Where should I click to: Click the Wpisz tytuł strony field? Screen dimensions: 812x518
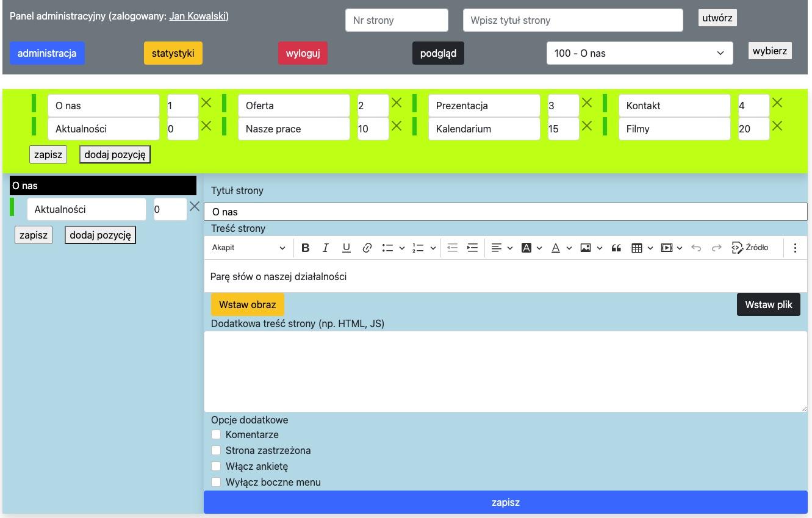573,20
